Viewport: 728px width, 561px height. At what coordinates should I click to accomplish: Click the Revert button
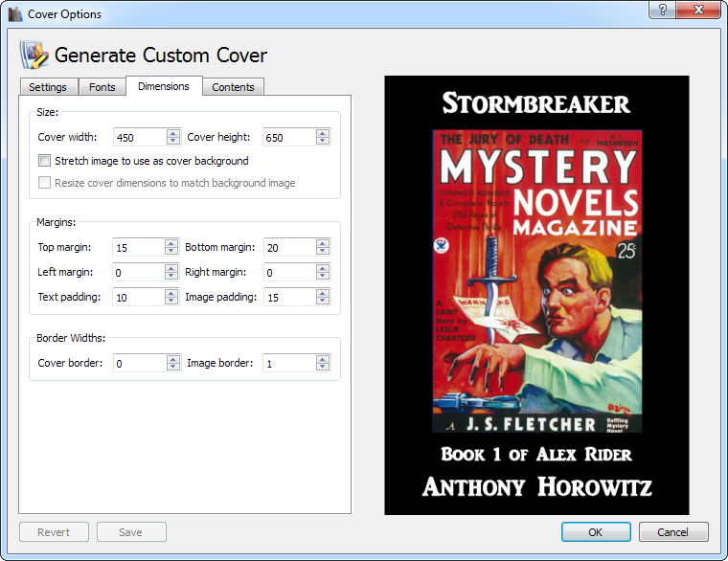[54, 531]
